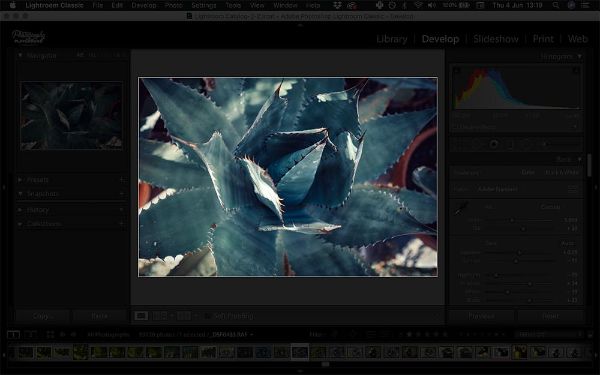Viewport: 600px width, 375px height.
Task: Click the plus icon beside Presets
Action: pos(122,179)
